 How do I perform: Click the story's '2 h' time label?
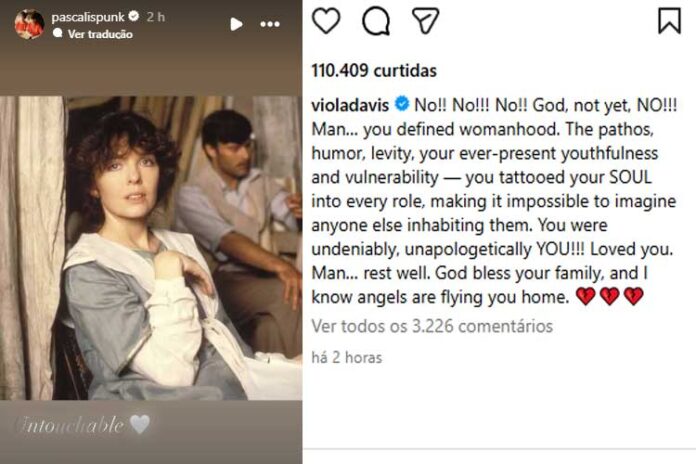(x=154, y=17)
